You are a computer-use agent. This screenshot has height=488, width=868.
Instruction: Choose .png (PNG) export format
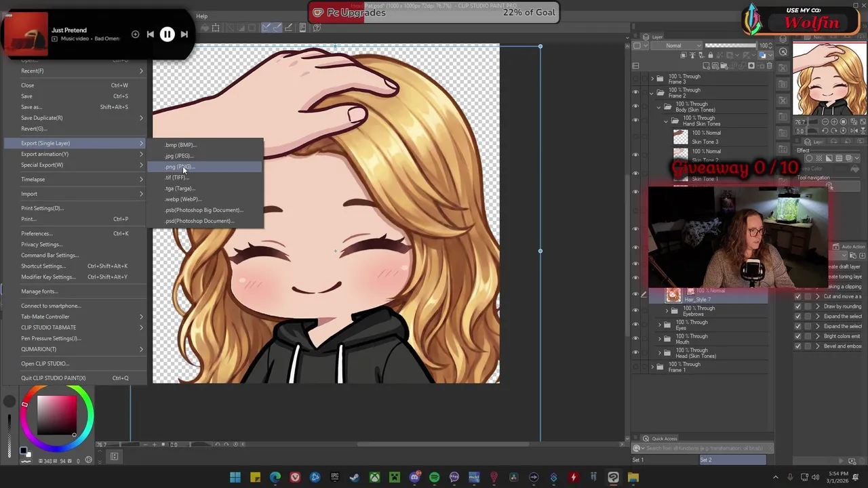tap(204, 167)
